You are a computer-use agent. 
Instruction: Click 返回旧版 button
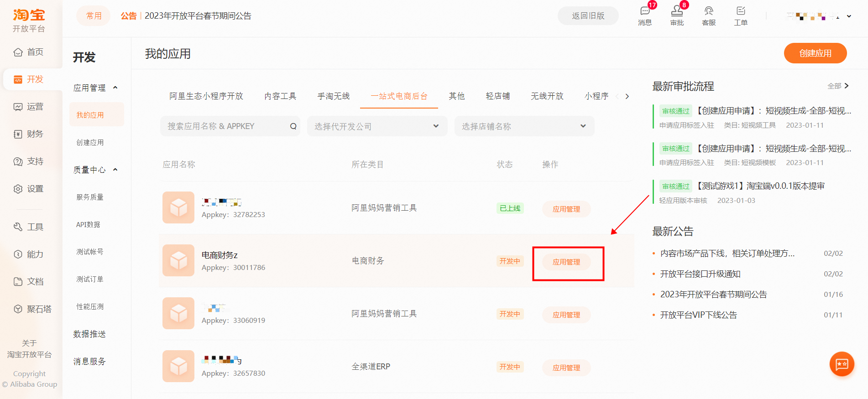pos(588,16)
